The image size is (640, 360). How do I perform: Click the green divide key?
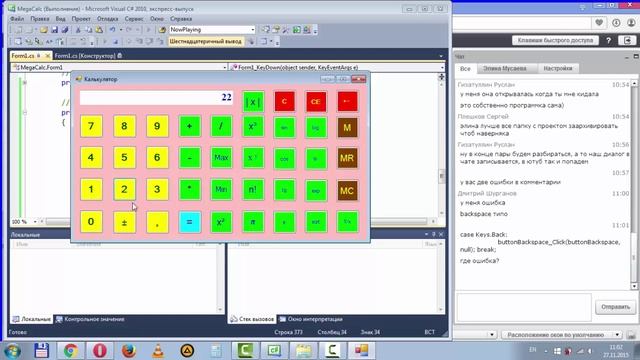click(x=221, y=126)
